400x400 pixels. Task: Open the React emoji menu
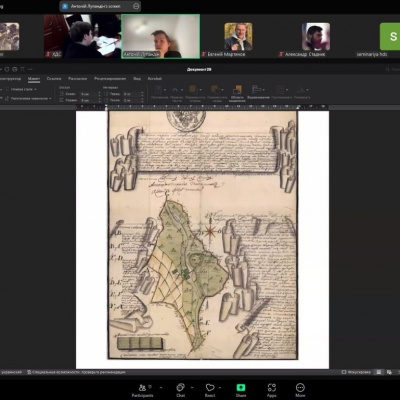[x=210, y=390]
